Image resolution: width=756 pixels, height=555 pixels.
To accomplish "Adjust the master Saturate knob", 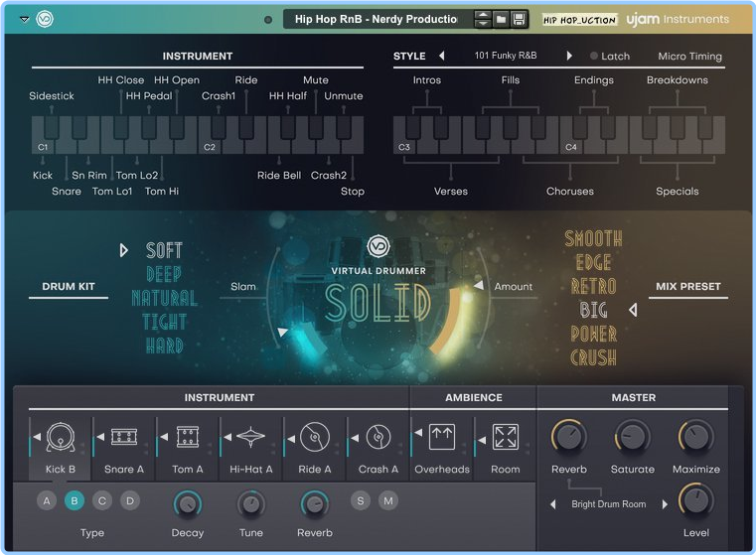I will pyautogui.click(x=633, y=437).
